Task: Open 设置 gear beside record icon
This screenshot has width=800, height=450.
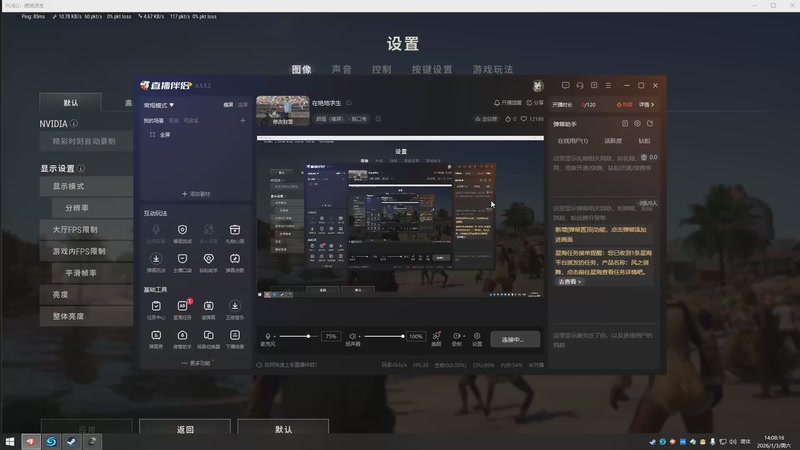Action: (477, 338)
